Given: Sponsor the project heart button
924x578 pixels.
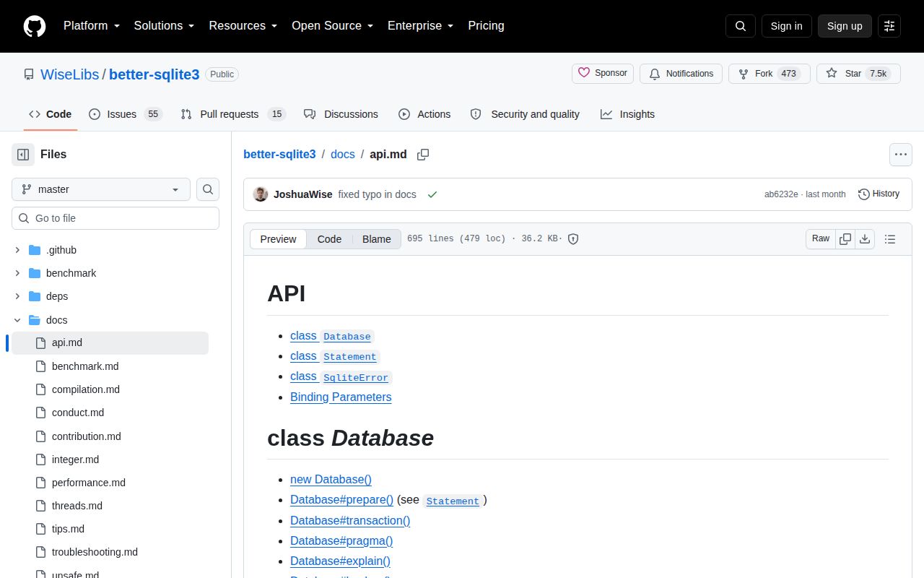Looking at the screenshot, I should coord(603,74).
